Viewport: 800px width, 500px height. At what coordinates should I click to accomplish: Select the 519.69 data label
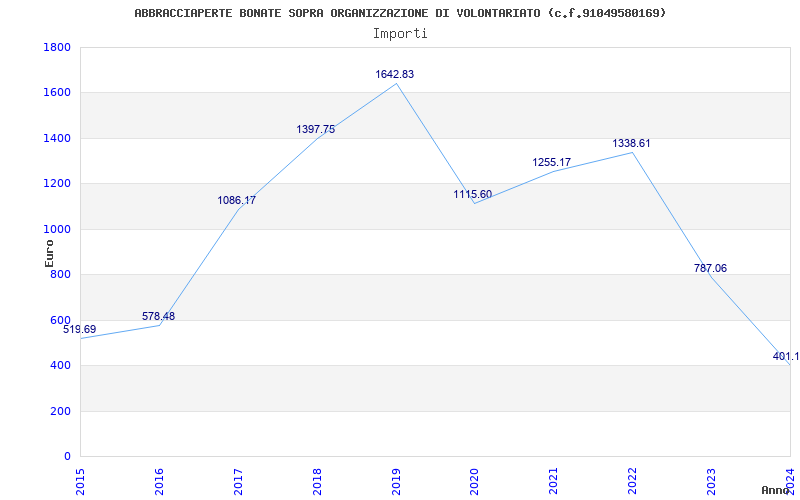coord(80,330)
